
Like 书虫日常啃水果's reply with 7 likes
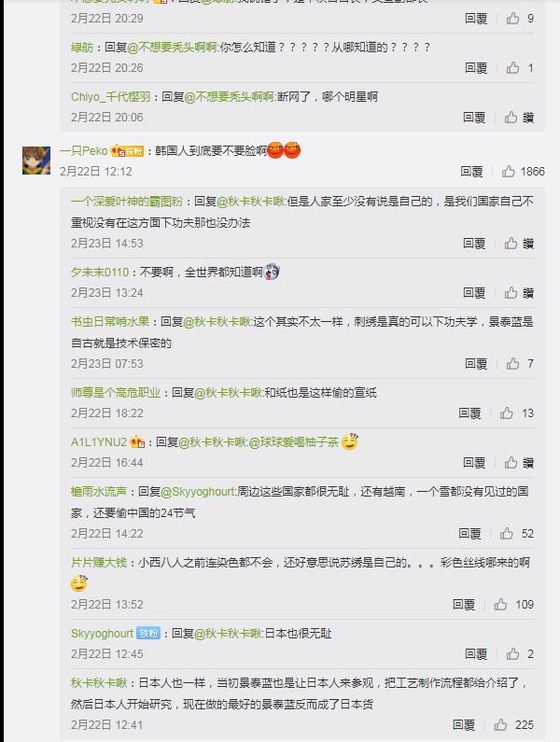pos(512,363)
